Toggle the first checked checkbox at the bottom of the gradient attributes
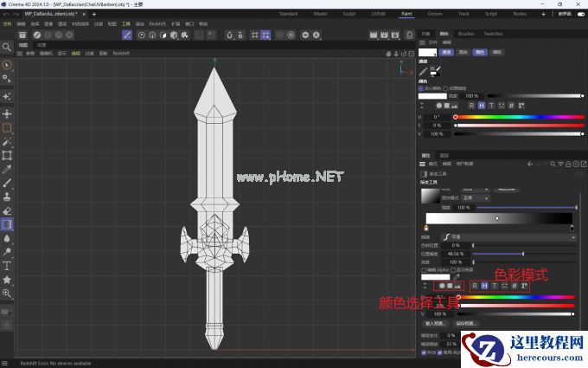Screen dimensions: 588x368 click(x=424, y=352)
